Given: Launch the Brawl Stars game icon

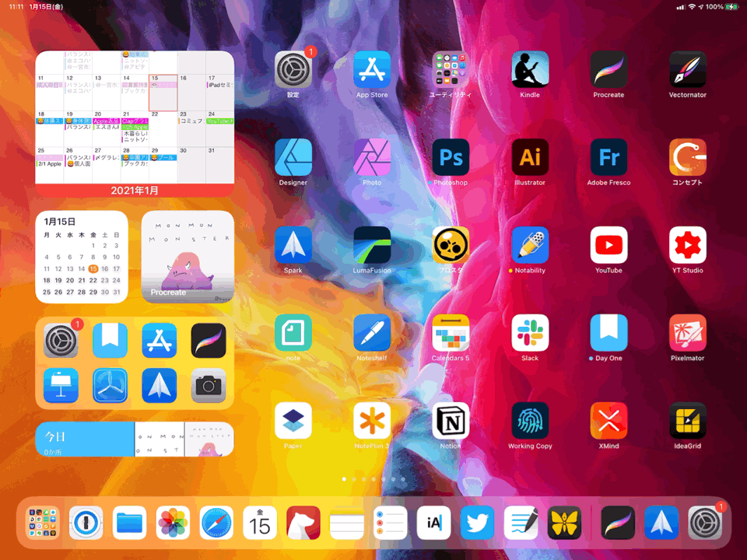Looking at the screenshot, I should click(451, 245).
